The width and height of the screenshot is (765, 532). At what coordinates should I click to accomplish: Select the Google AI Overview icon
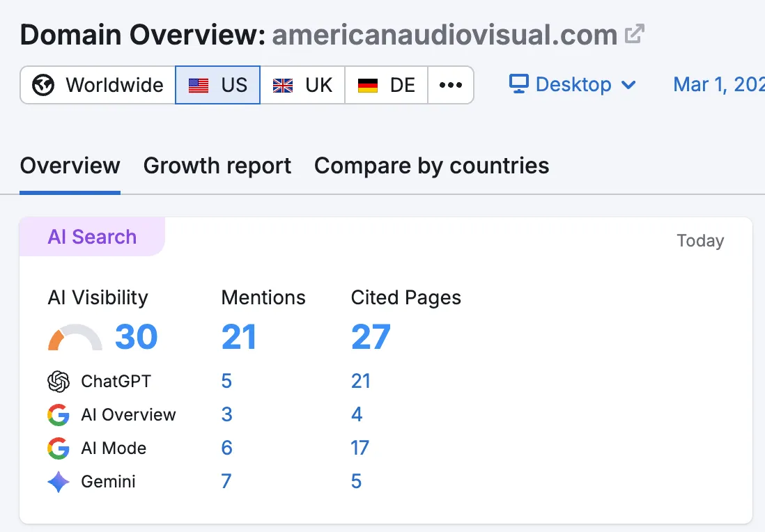pos(59,414)
